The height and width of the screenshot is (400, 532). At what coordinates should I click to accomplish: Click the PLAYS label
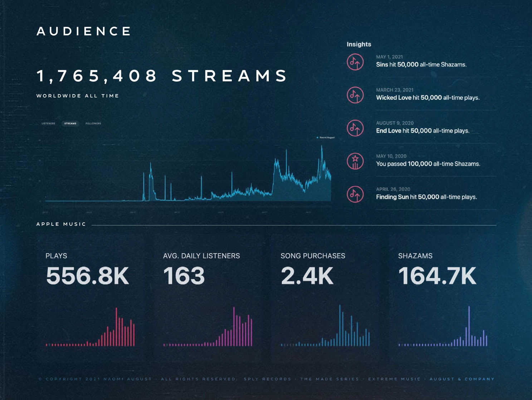pos(56,256)
